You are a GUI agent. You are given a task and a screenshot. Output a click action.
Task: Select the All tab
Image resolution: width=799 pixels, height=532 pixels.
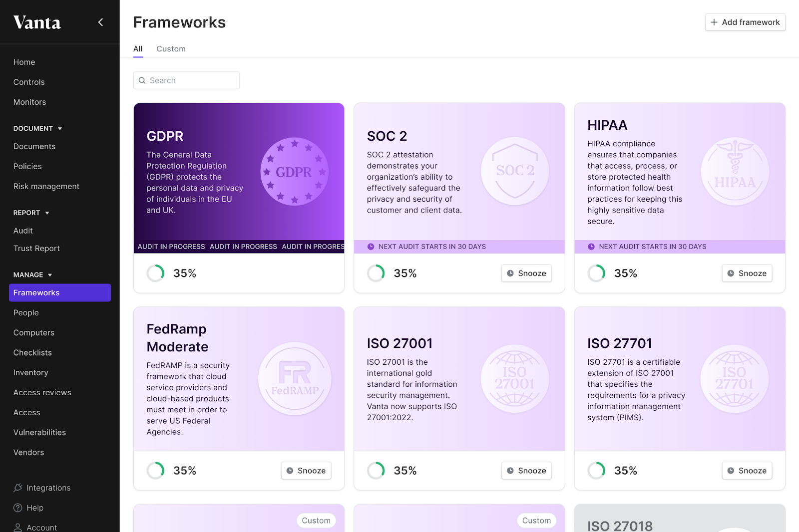pyautogui.click(x=138, y=49)
